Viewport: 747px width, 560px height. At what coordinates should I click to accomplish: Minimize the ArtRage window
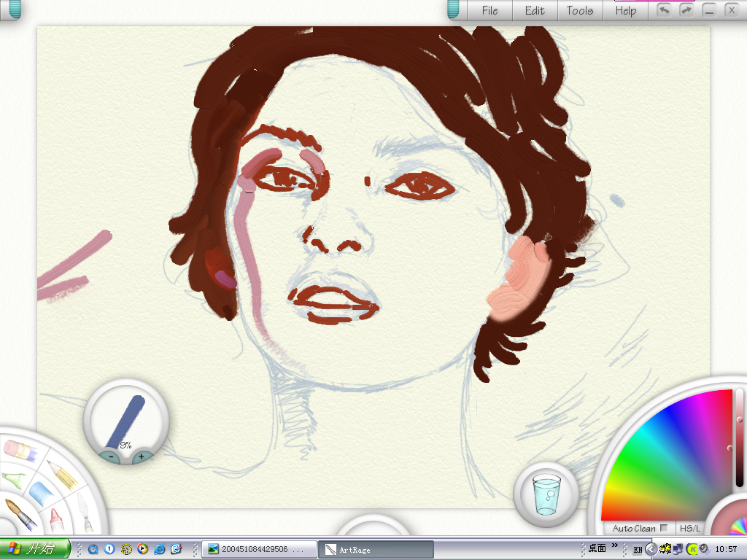(709, 10)
